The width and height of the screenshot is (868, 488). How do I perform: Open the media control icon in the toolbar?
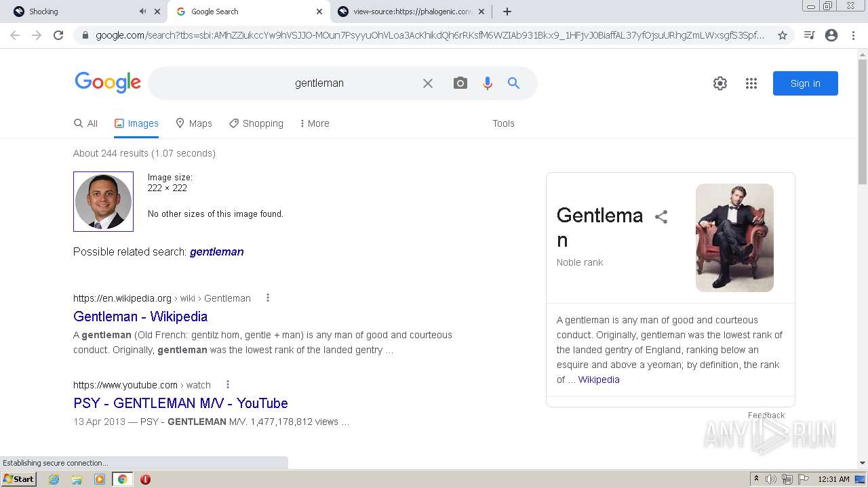pos(809,35)
